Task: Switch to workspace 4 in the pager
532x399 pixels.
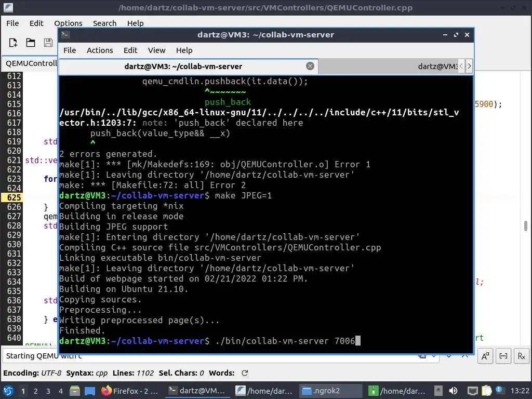Action: pyautogui.click(x=61, y=391)
